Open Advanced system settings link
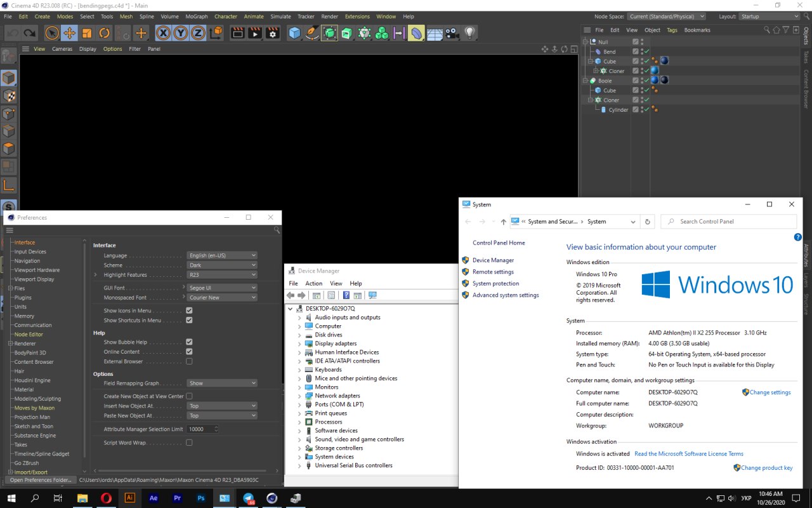The width and height of the screenshot is (812, 508). point(506,295)
